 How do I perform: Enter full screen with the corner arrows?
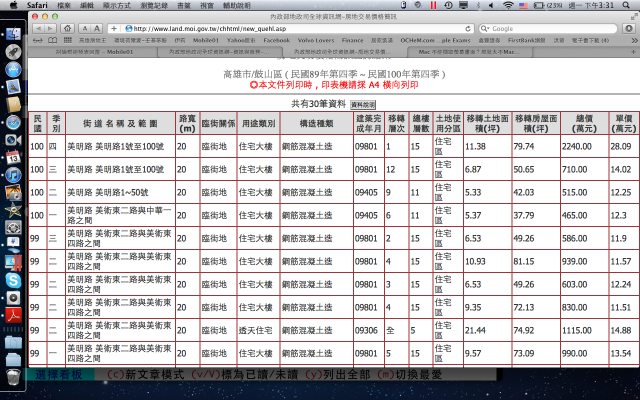point(634,16)
